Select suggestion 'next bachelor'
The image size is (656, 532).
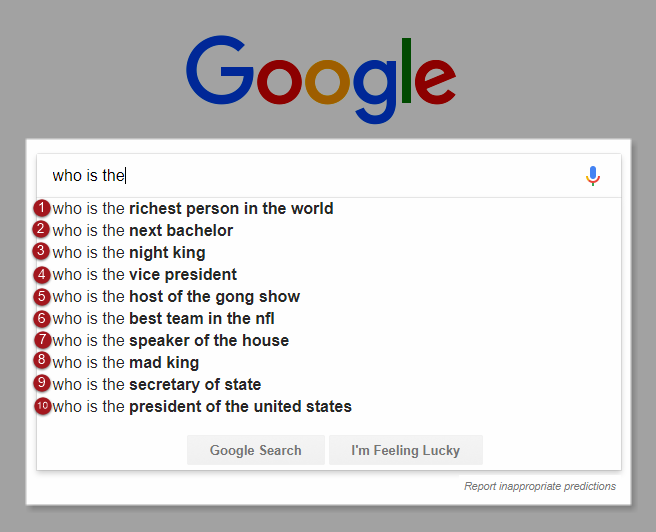pos(143,231)
